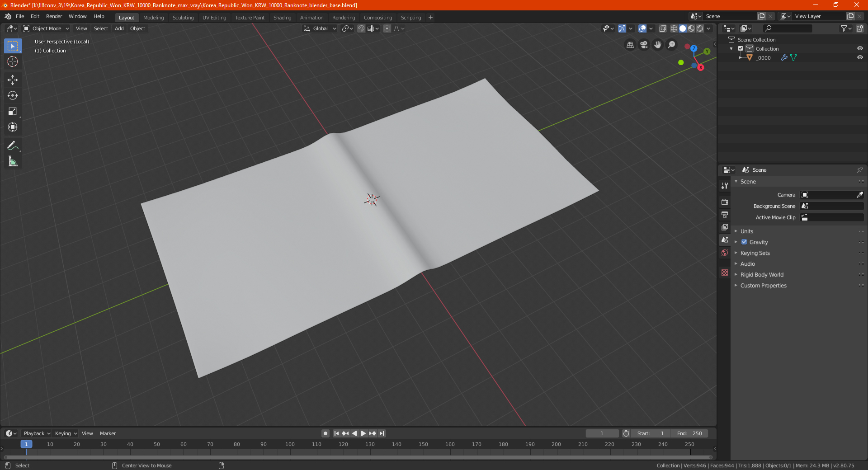Activate the 3D Cursor tool
Viewport: 868px width, 470px height.
coord(13,62)
